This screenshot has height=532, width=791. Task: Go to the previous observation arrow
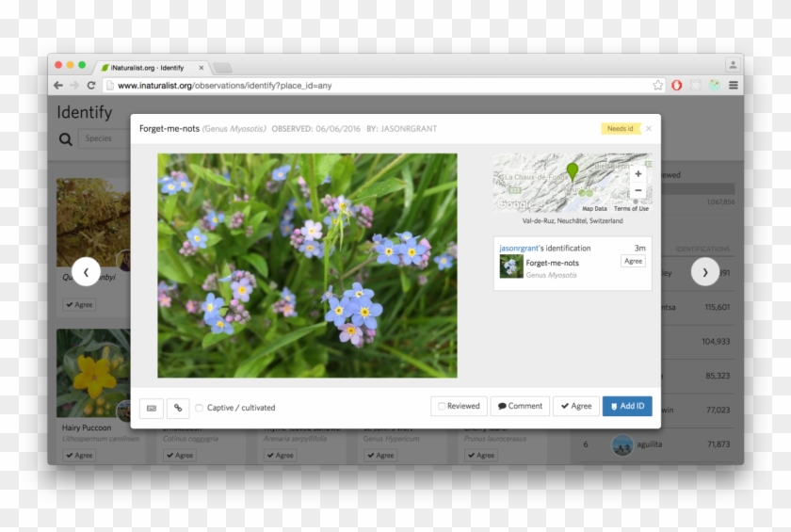coord(86,272)
